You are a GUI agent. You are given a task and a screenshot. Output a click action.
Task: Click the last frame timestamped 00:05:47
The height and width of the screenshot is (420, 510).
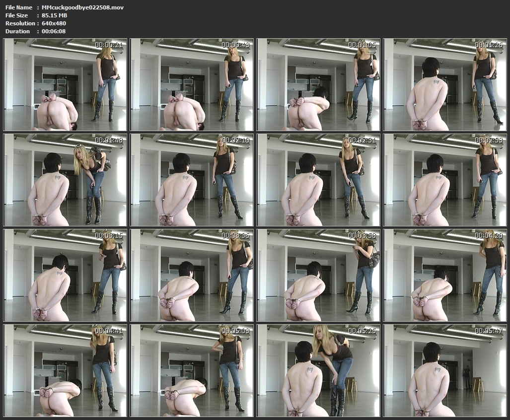[x=445, y=371]
